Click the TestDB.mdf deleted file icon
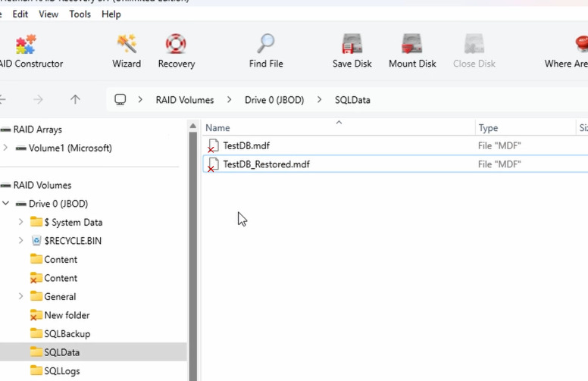588x381 pixels. (x=213, y=145)
